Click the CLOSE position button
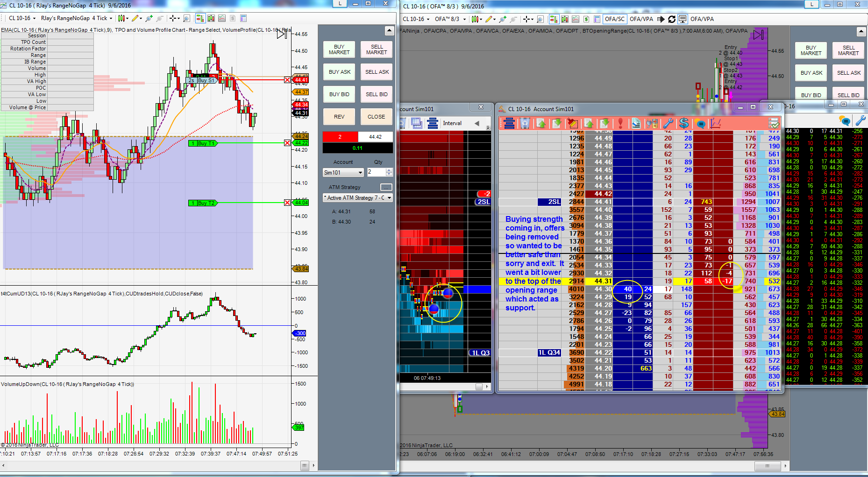868x477 pixels. click(377, 117)
